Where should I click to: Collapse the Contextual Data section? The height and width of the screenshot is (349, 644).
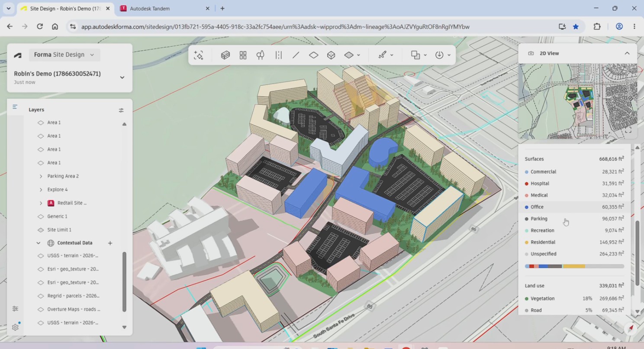[39, 243]
